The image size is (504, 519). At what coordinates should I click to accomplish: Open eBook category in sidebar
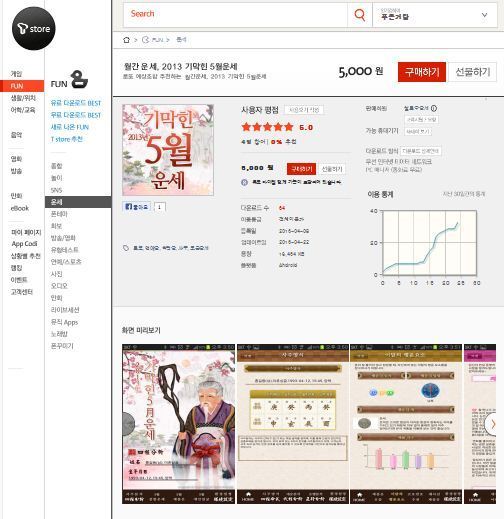(x=20, y=208)
